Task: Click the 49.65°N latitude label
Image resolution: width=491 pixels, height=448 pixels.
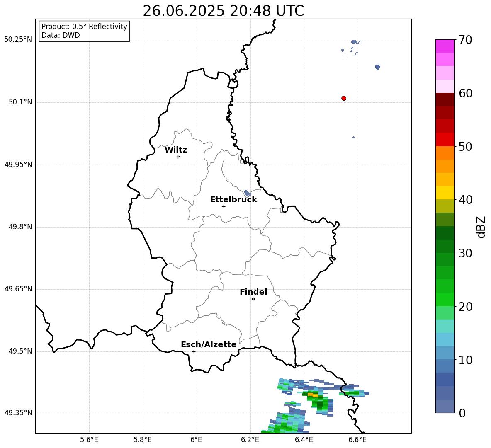Action: tap(18, 289)
